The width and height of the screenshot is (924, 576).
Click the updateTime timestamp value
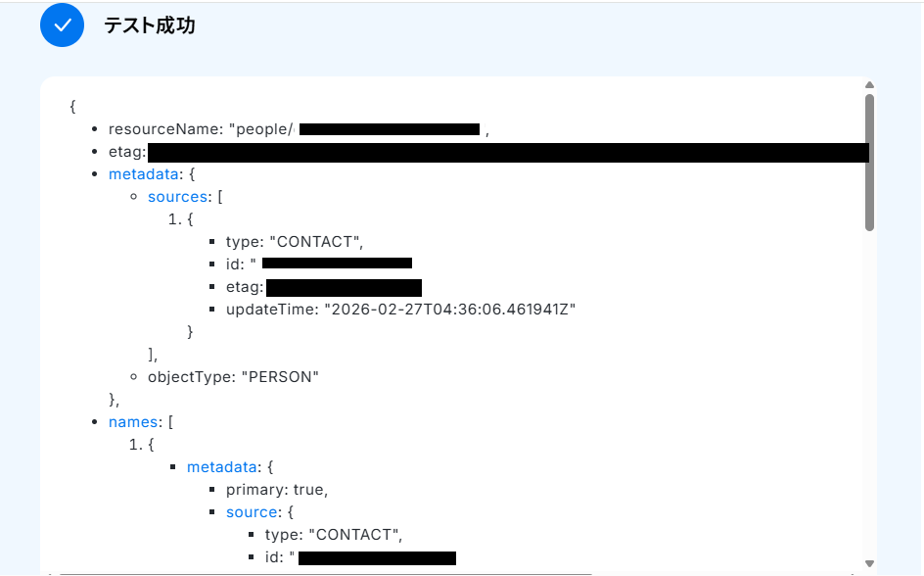[449, 309]
